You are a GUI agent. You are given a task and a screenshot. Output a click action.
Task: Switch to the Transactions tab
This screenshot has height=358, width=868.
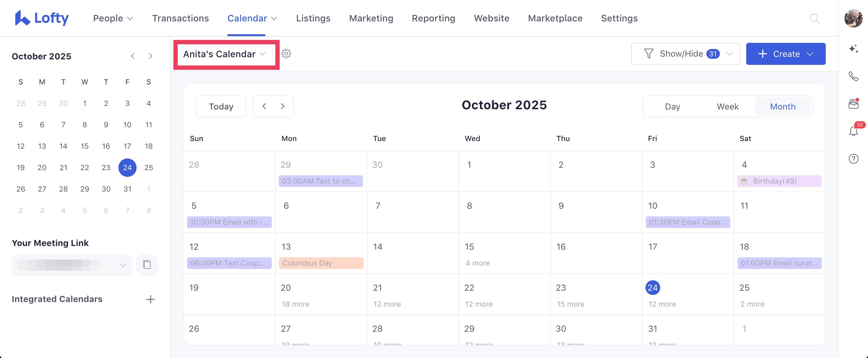pyautogui.click(x=181, y=18)
